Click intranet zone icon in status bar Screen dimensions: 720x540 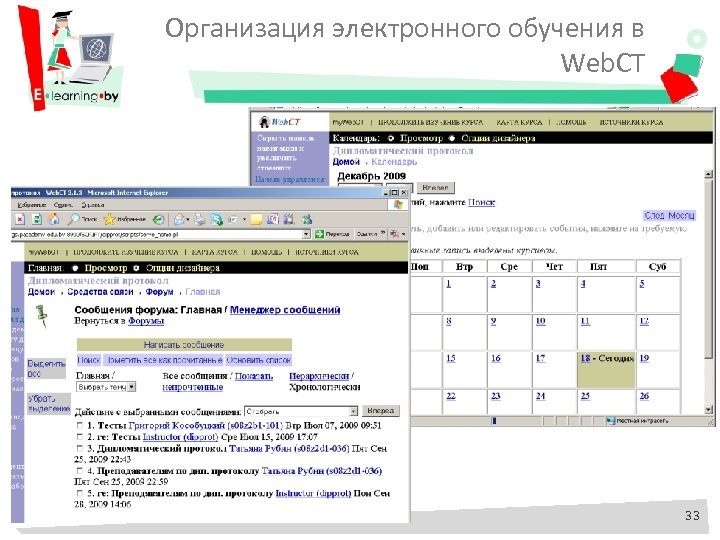click(x=610, y=420)
